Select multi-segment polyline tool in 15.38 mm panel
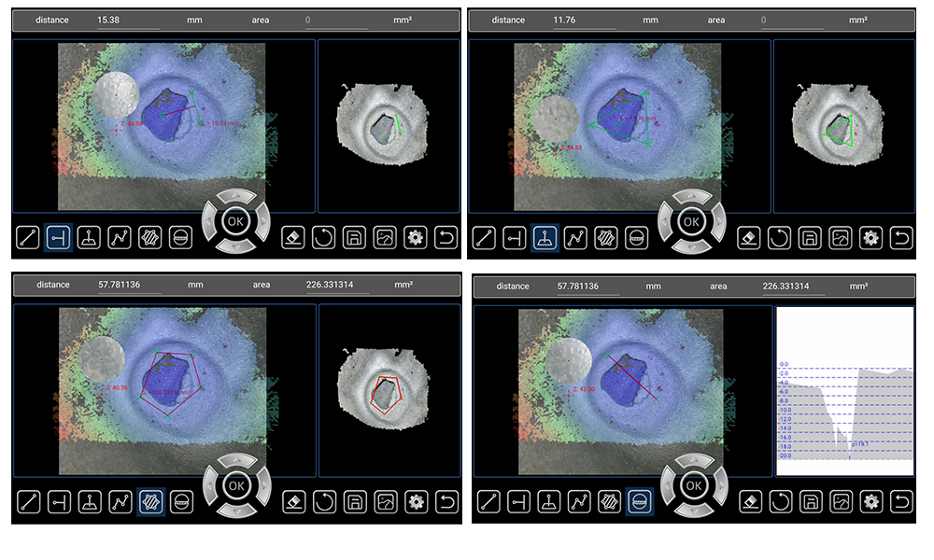Screen dimensions: 934x560 [x=120, y=238]
